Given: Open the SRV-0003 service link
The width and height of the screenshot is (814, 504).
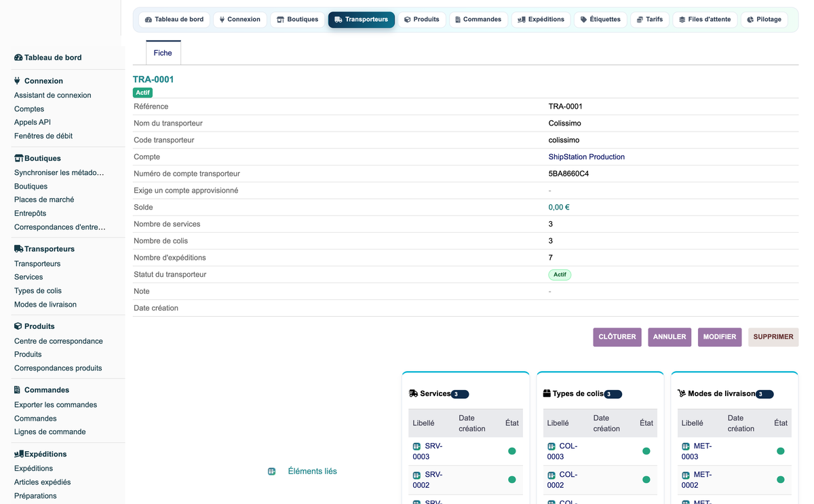Looking at the screenshot, I should (427, 451).
